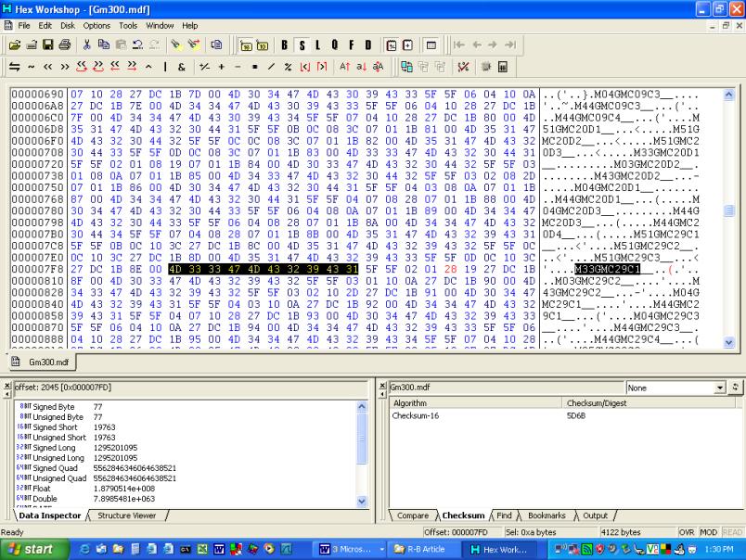Open the Tools menu
Image resolution: width=746 pixels, height=560 pixels.
point(128,25)
